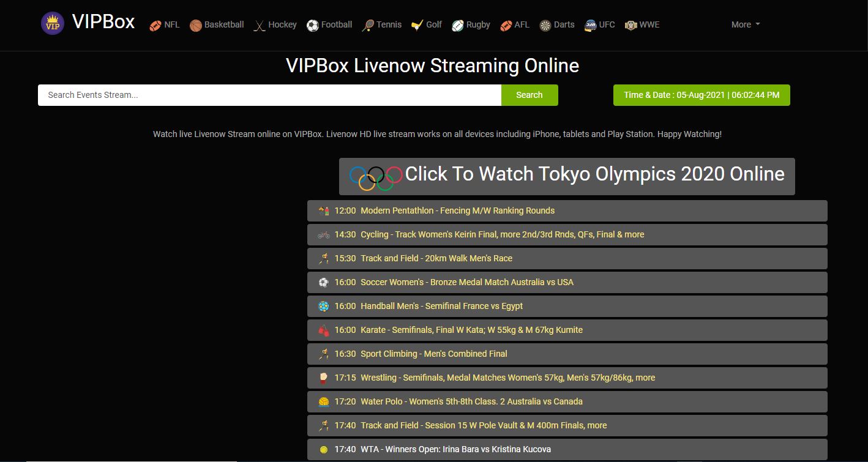The image size is (868, 462).
Task: Click the green Search button
Action: (x=529, y=95)
